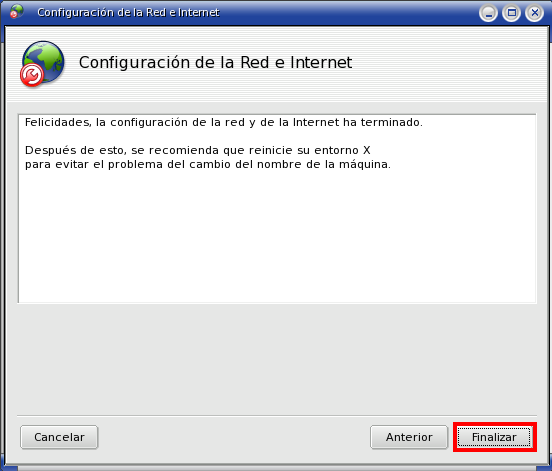Click the gray area below message box
552x471 pixels.
tap(277, 359)
